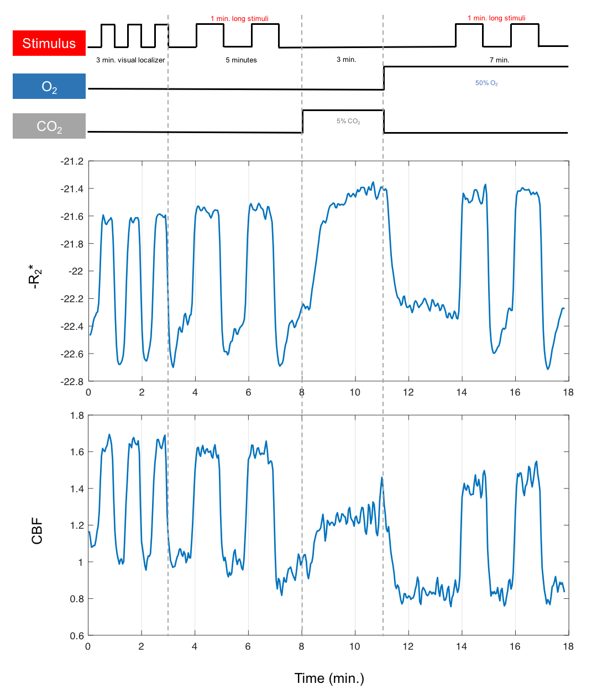Click the 1.8 tick on the CBF axis
Image resolution: width=592 pixels, height=700 pixels.
77,415
